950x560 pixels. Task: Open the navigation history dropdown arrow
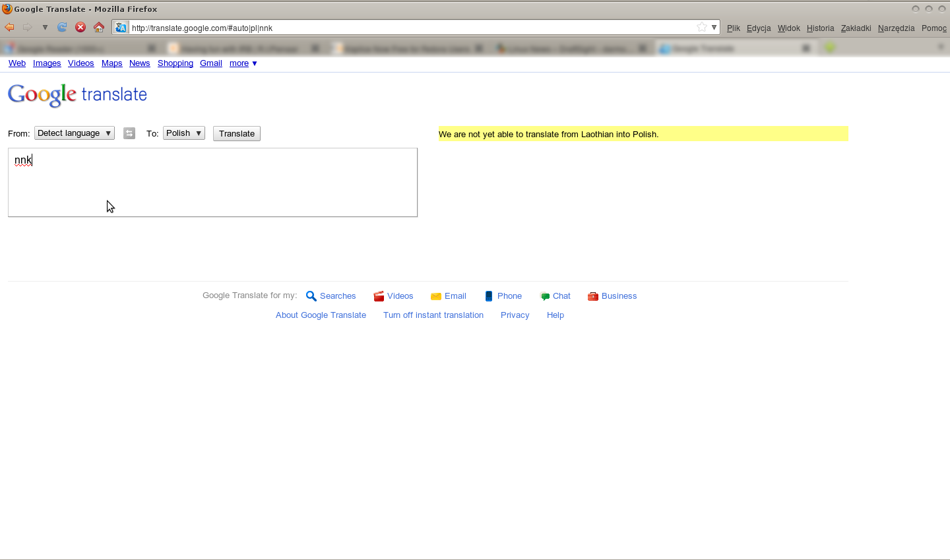(x=45, y=28)
